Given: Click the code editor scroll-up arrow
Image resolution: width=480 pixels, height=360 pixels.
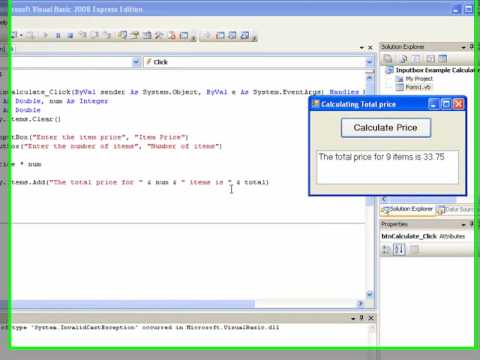Looking at the screenshot, I should point(369,78).
